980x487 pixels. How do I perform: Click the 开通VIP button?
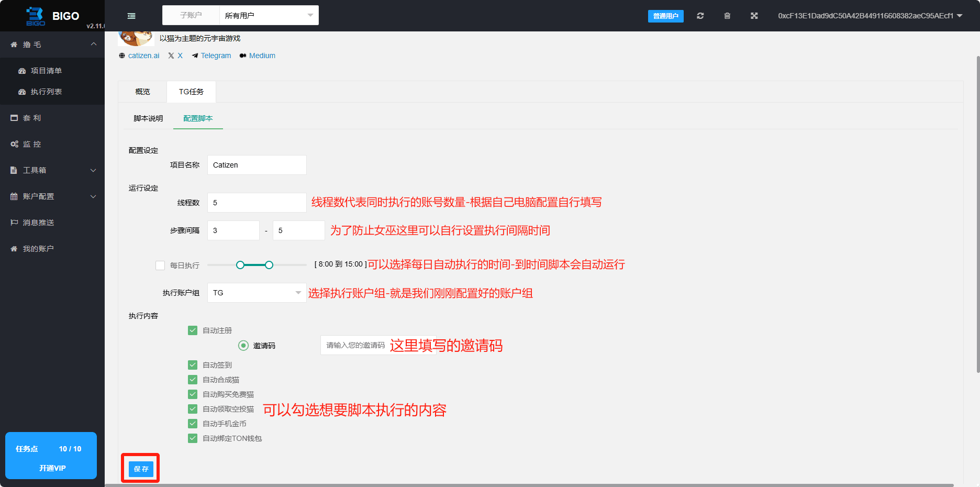(52, 468)
